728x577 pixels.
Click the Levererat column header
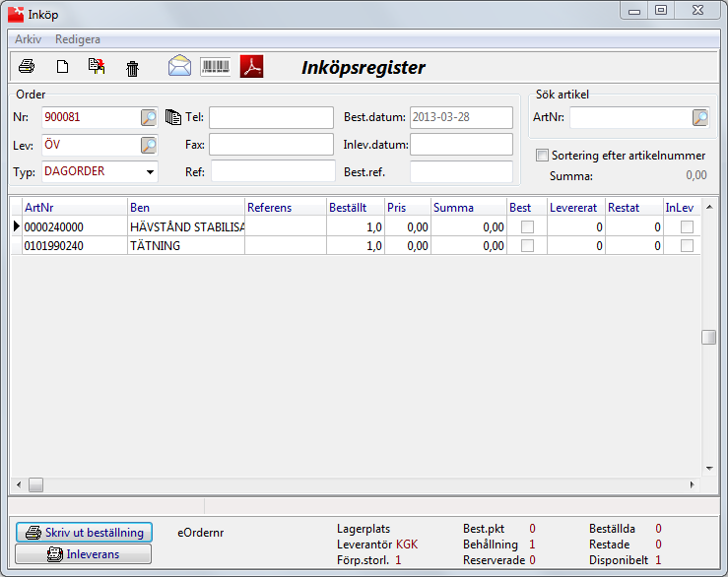tap(576, 208)
